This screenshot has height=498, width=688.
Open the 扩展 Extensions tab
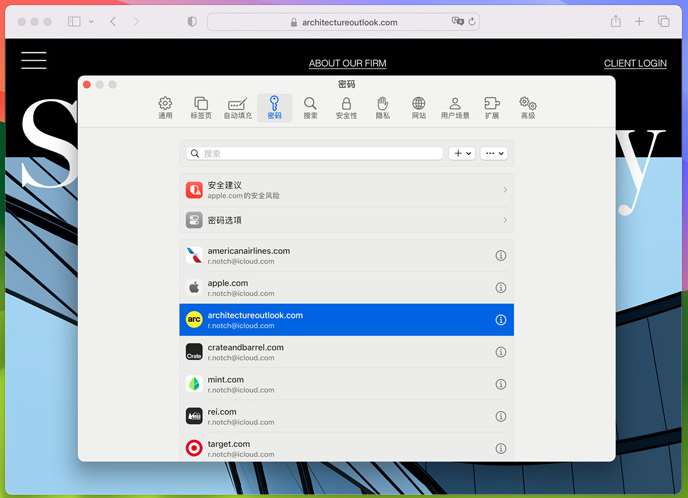(492, 108)
